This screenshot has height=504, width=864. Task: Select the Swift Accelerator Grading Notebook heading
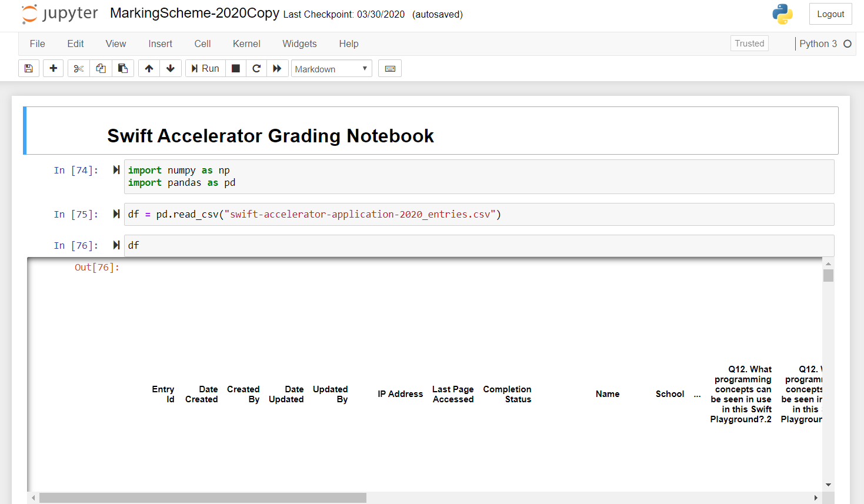[x=271, y=136]
